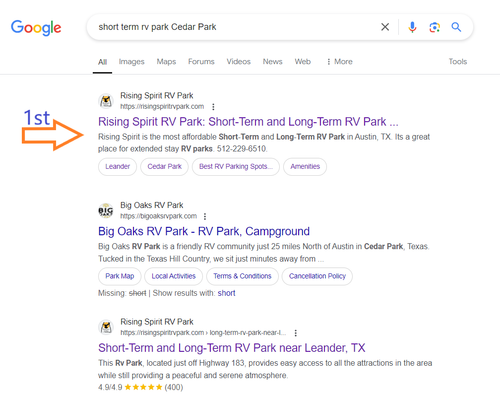The width and height of the screenshot is (500, 413).
Task: Click the Cedar Park sitelink chip
Action: pos(164,166)
